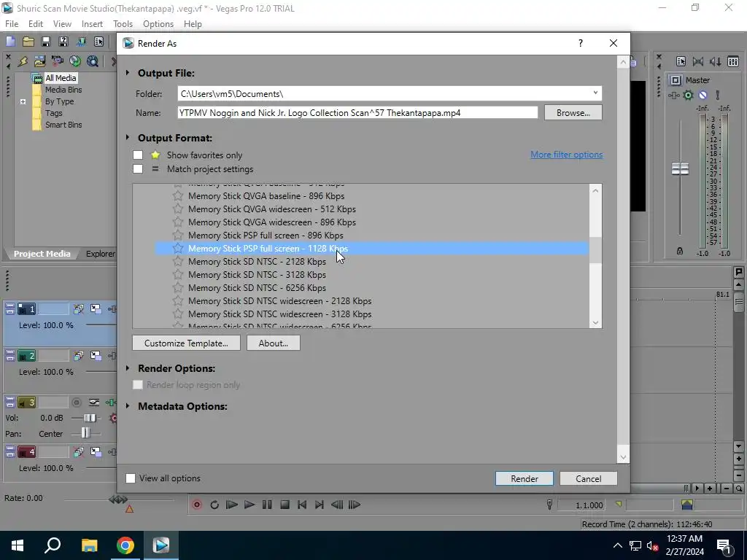
Task: Open the File menu
Action: tap(12, 24)
